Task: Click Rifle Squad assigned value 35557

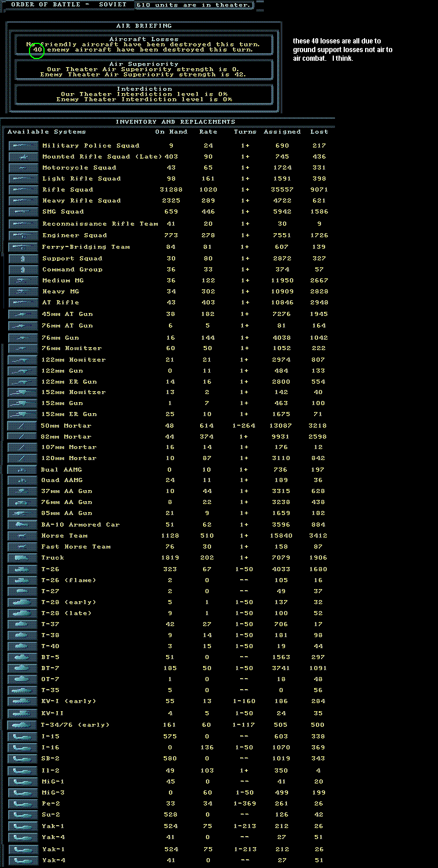Action: [282, 190]
